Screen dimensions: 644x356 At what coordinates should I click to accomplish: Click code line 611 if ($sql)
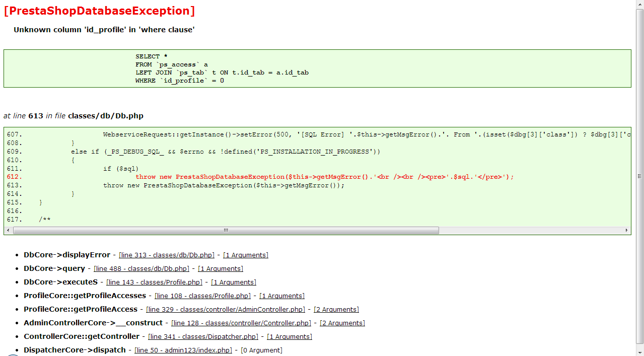point(121,168)
